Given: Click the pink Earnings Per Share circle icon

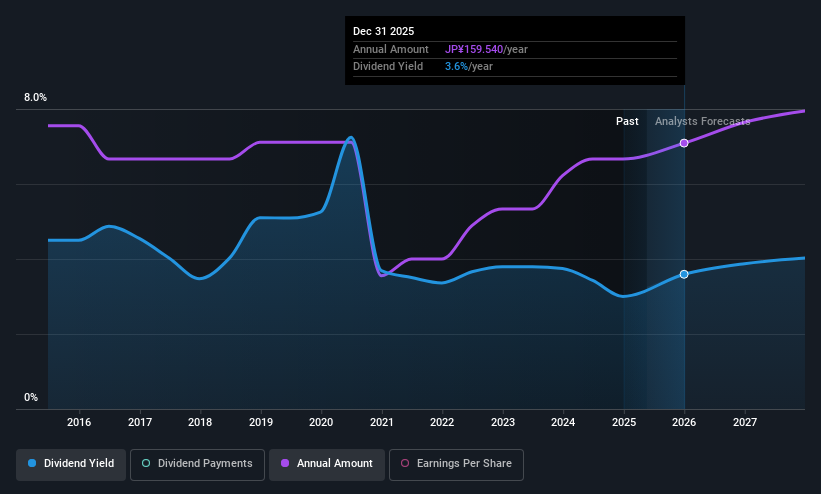Looking at the screenshot, I should pyautogui.click(x=405, y=463).
